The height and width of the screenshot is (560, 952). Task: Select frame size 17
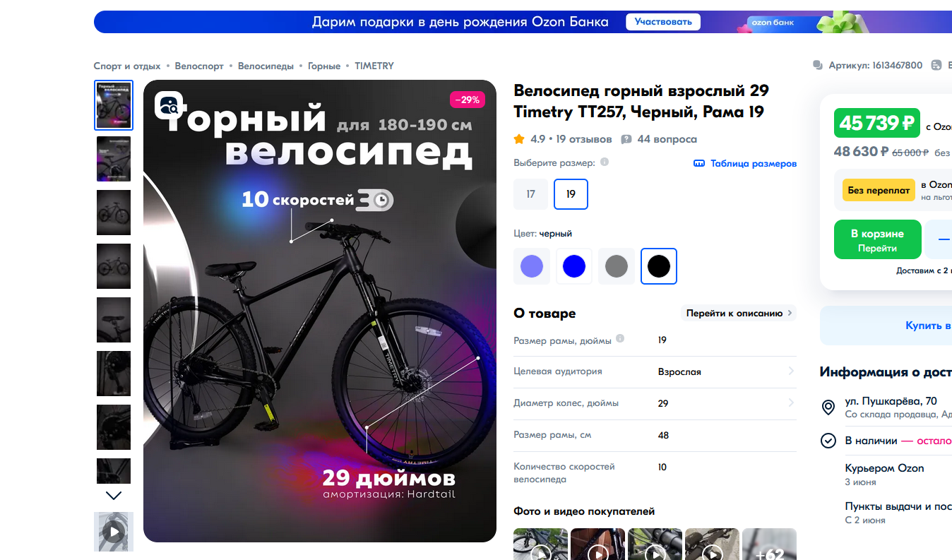[x=530, y=194]
